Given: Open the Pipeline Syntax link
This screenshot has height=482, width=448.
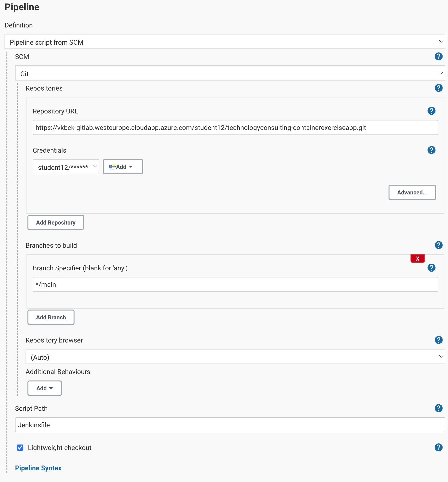Looking at the screenshot, I should tap(38, 468).
